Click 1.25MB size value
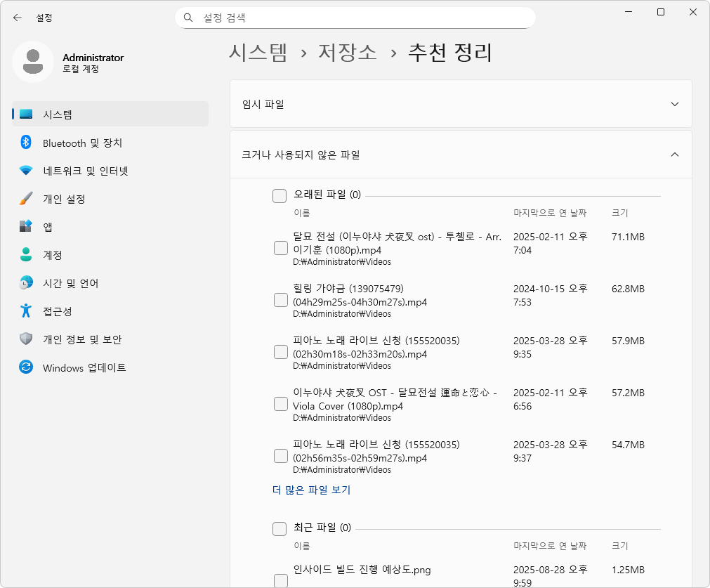 tap(628, 570)
